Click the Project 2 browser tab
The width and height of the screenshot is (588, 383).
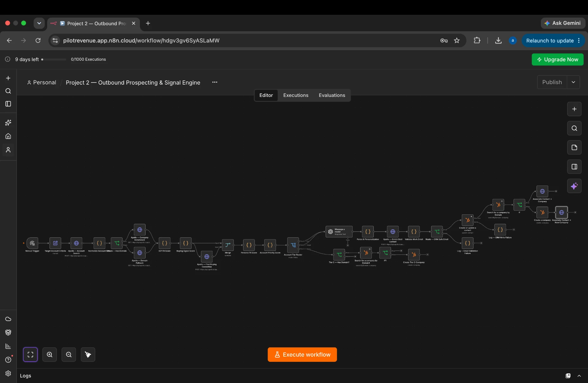[x=93, y=23]
